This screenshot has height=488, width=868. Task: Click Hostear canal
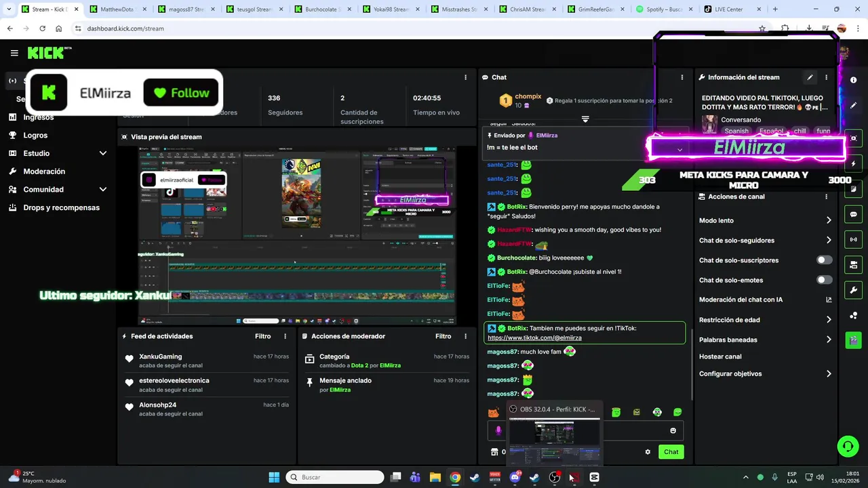(720, 357)
